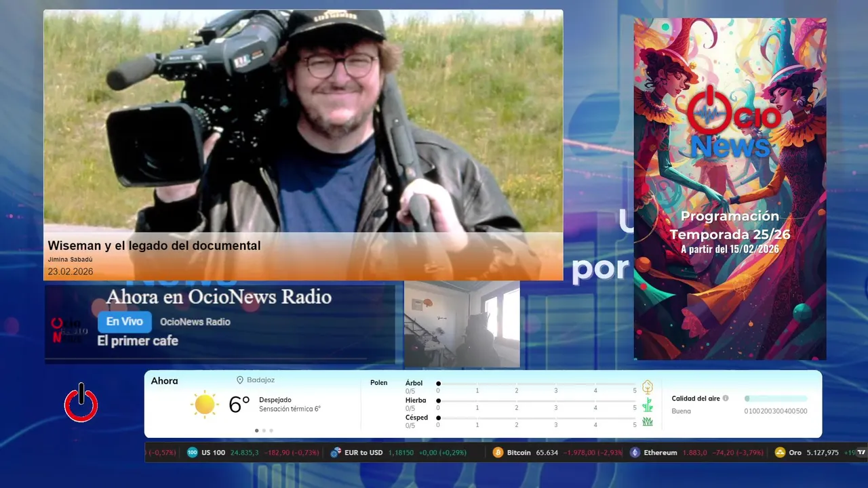
Task: Click the US 100 value 24.835,3
Action: [244, 452]
